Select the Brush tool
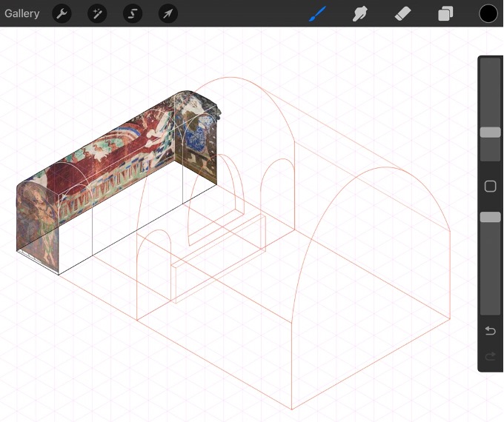504x422 pixels. click(317, 14)
